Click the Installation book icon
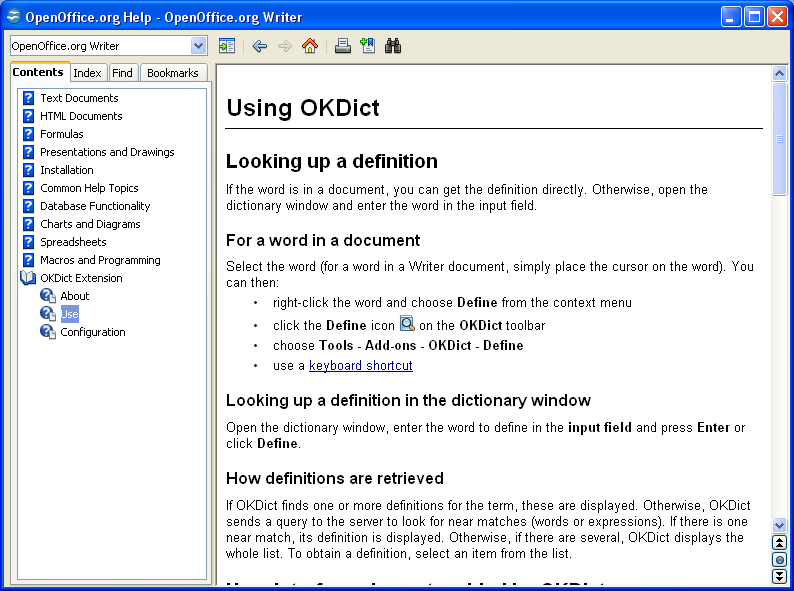The image size is (794, 591). (x=28, y=170)
